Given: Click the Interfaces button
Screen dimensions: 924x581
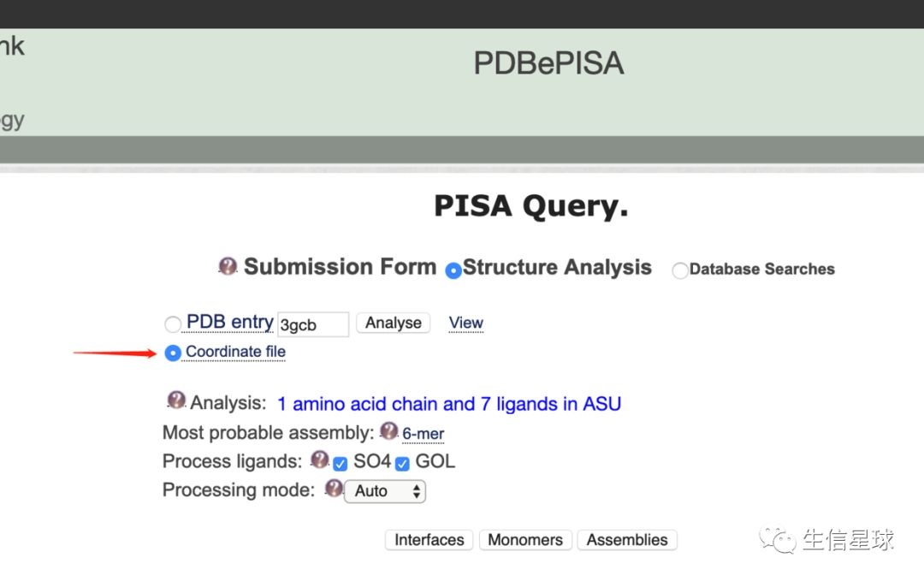Looking at the screenshot, I should pyautogui.click(x=429, y=540).
